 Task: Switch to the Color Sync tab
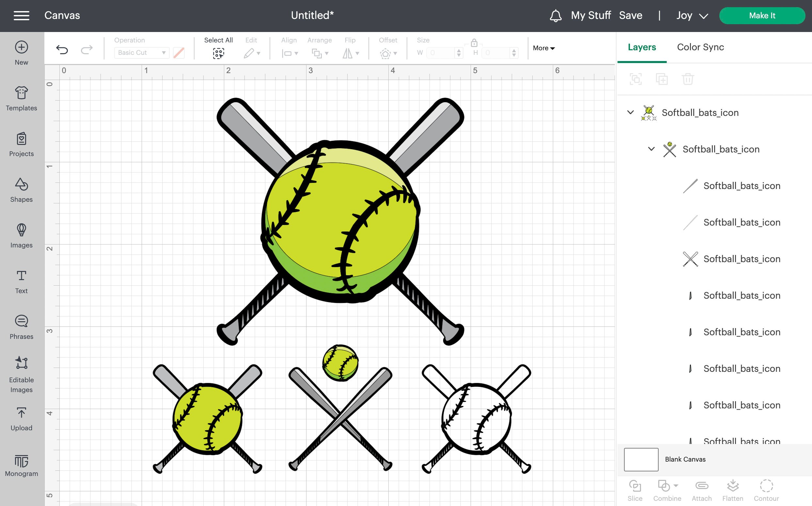(700, 47)
